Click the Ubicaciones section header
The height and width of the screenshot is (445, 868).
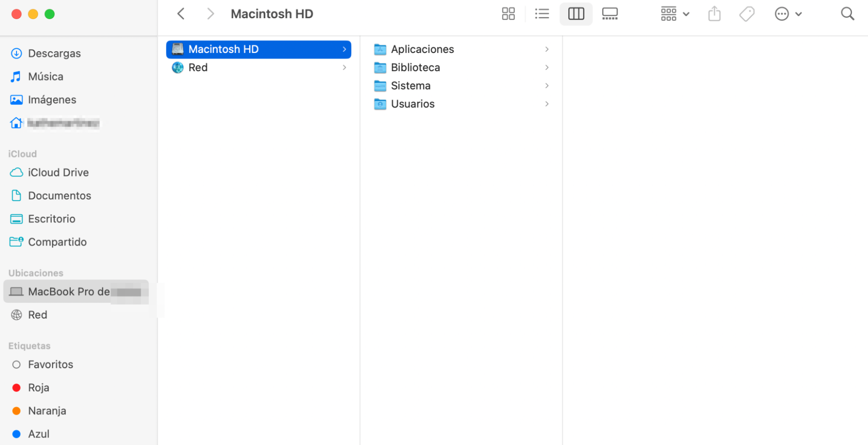point(36,273)
